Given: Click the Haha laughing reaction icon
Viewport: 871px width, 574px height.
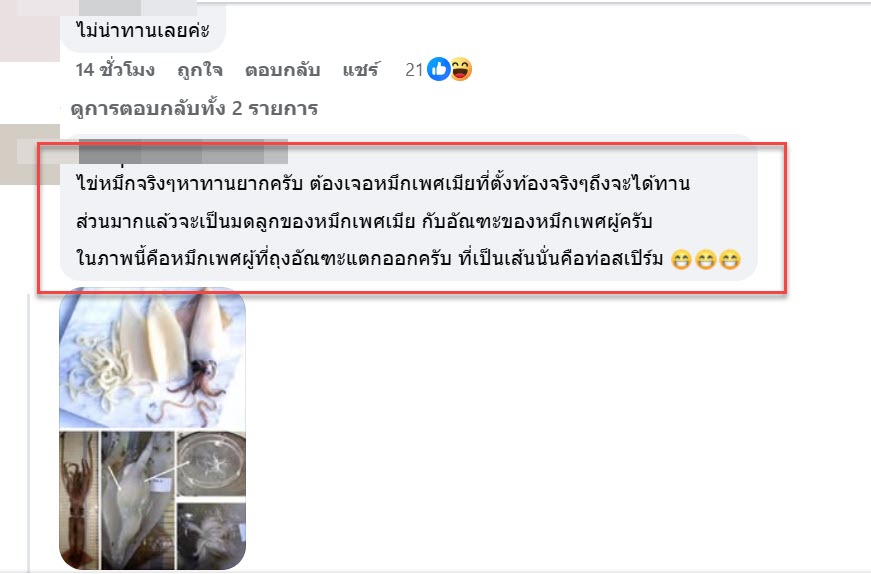Looking at the screenshot, I should (460, 69).
